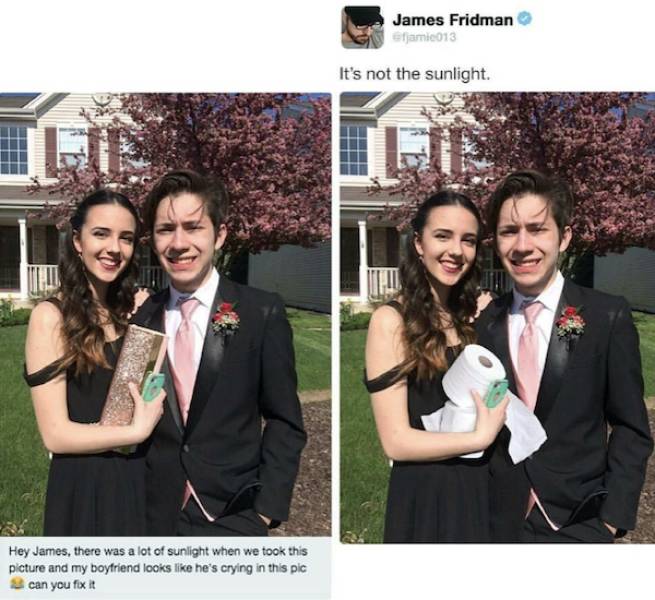Open the @fjamie013 handle link
Viewport: 655px width, 600px height.
click(424, 37)
